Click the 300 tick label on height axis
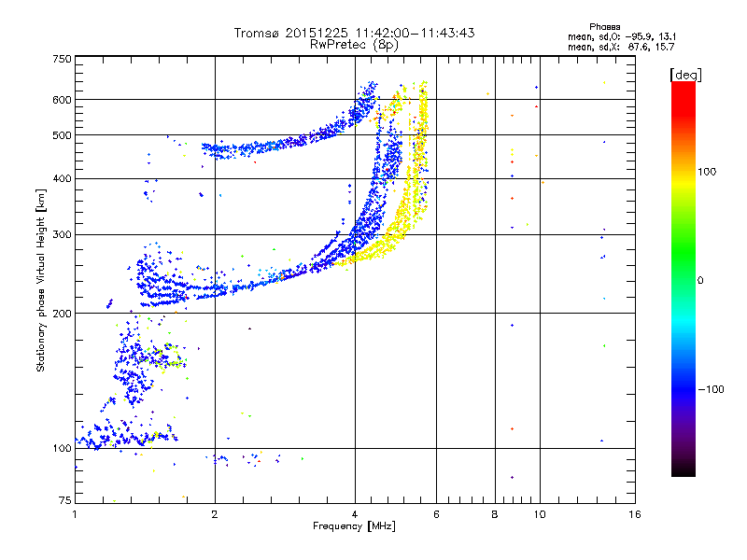Image resolution: width=747 pixels, height=560 pixels. (x=62, y=235)
